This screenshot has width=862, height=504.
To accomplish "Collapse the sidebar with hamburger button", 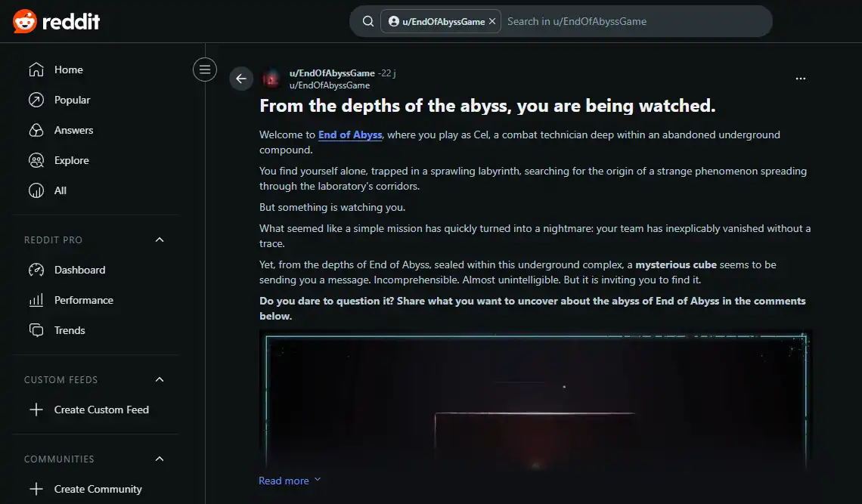I will pyautogui.click(x=204, y=70).
